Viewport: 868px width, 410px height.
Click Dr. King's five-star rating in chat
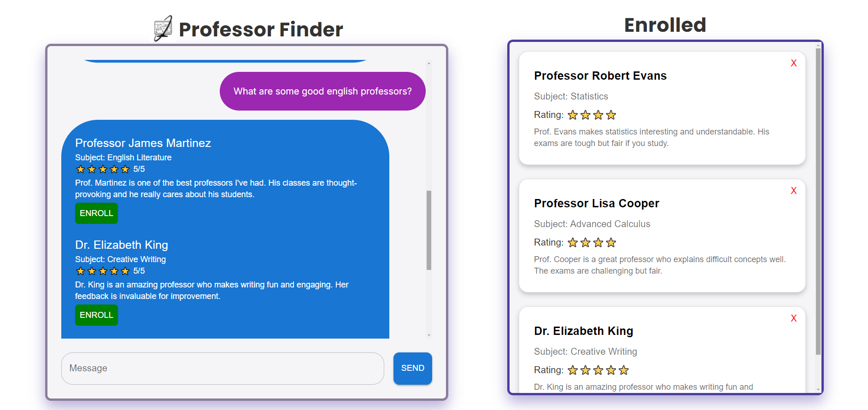tap(103, 271)
